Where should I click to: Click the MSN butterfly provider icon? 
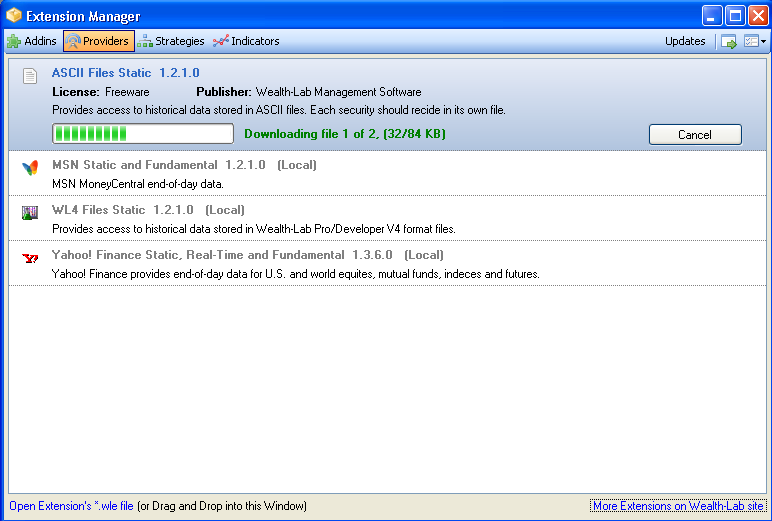(x=30, y=168)
